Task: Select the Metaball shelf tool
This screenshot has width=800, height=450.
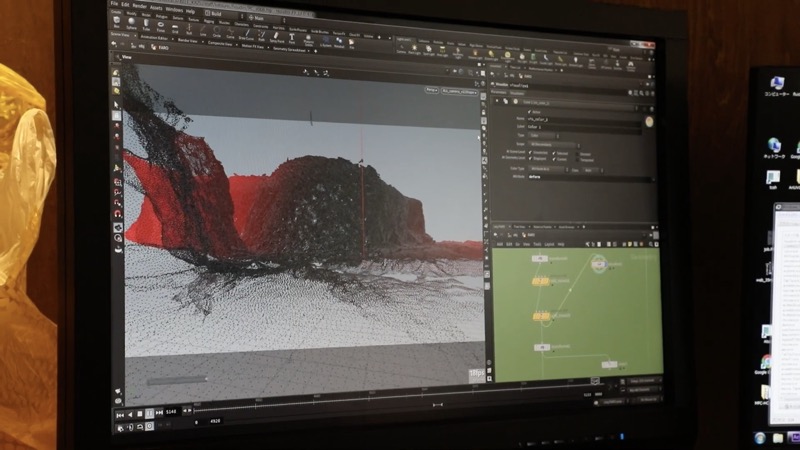Action: (339, 43)
